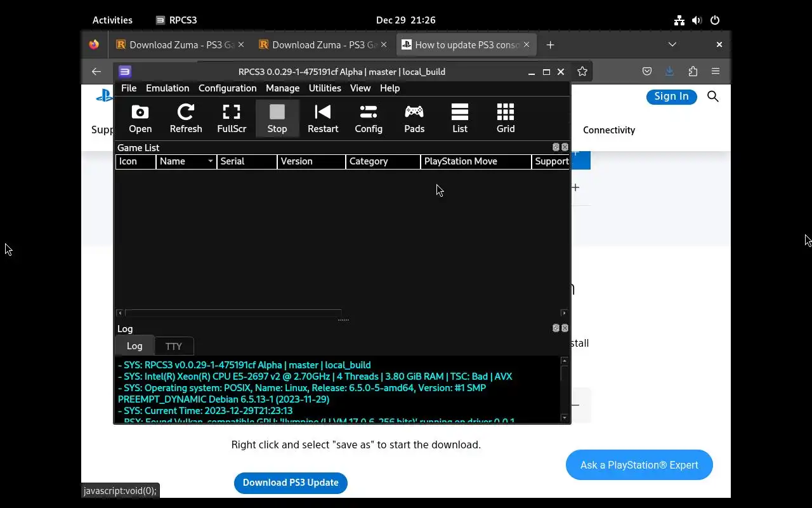Click Download PS3 Update button
The image size is (812, 508).
click(291, 483)
